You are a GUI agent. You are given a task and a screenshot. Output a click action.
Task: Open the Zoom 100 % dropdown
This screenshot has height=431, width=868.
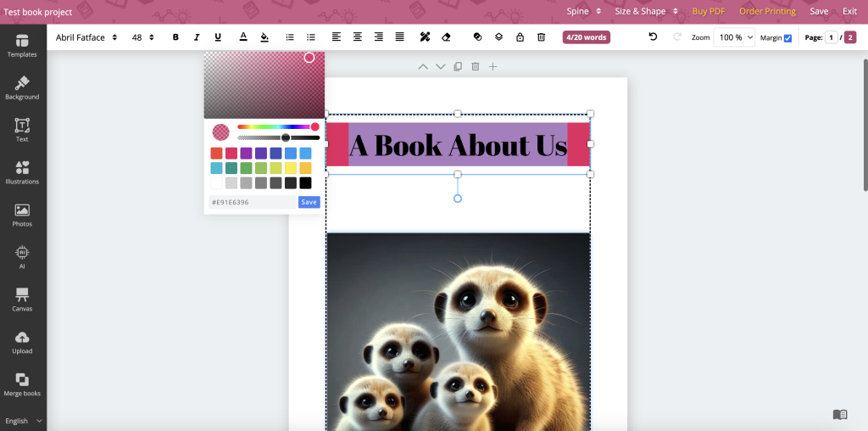point(734,37)
